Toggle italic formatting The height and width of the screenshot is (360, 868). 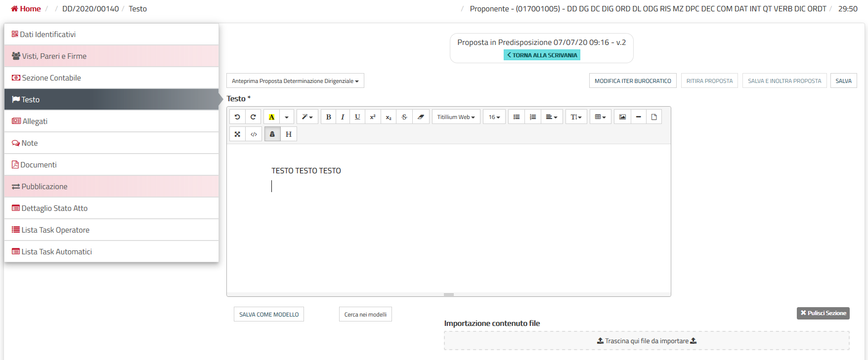click(x=343, y=117)
